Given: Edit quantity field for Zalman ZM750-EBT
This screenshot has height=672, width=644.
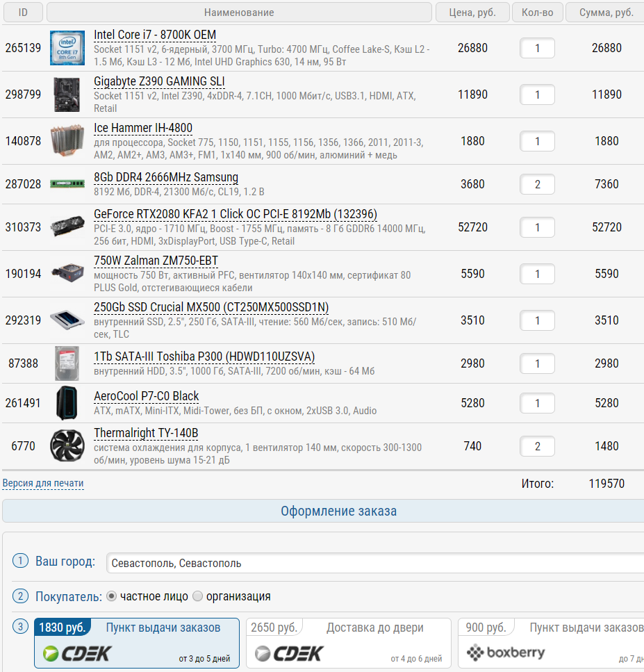Looking at the screenshot, I should tap(537, 274).
